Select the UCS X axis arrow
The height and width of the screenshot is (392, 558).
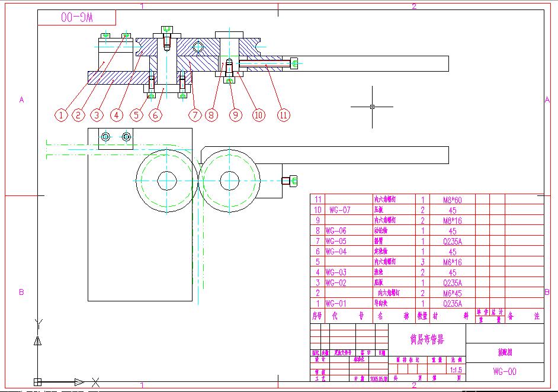coord(80,383)
